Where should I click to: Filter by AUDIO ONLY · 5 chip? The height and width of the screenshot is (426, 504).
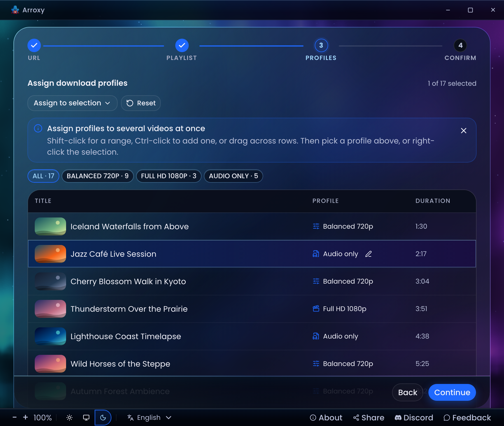coord(234,176)
